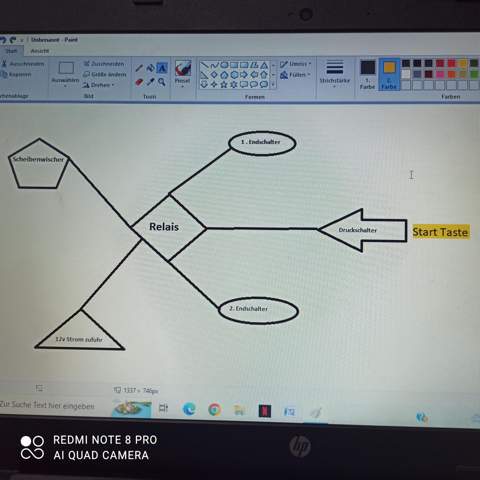
Task: Choose the five-point star shape
Action: pos(224,84)
